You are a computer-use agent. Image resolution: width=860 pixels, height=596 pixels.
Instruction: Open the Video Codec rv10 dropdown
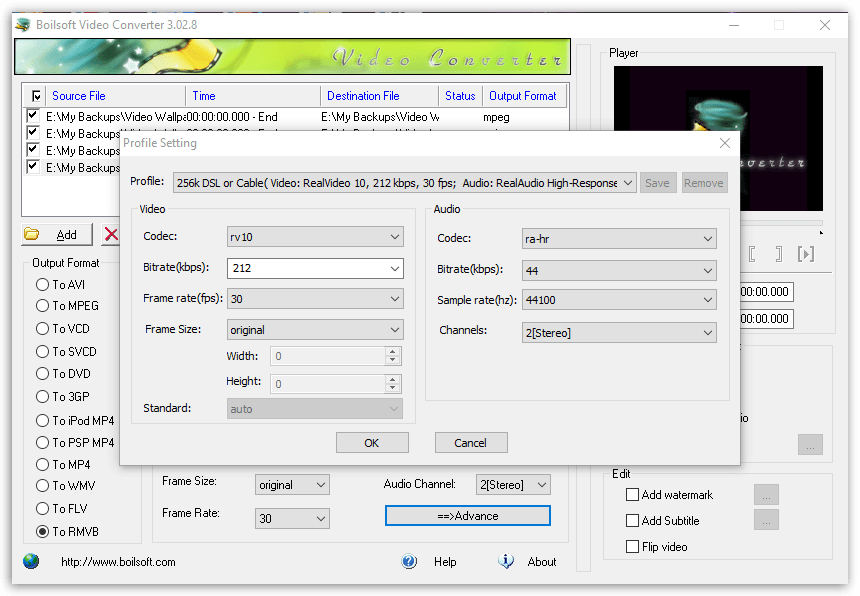(396, 238)
